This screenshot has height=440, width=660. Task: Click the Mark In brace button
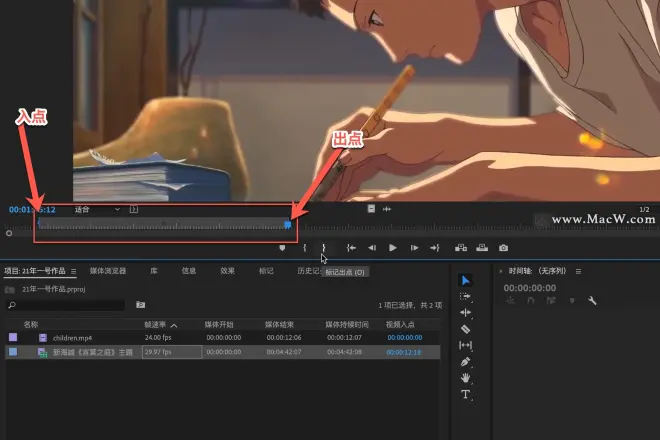305,248
